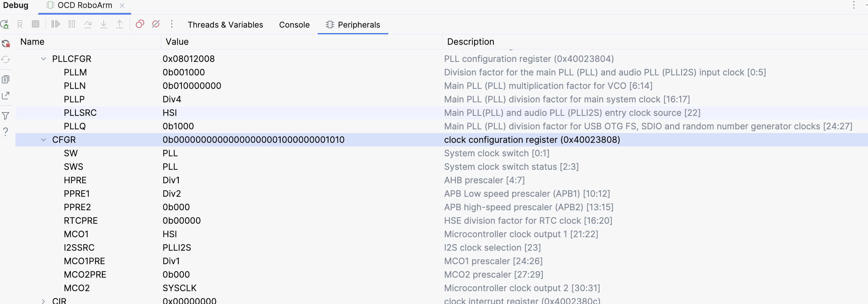Click the help question mark icon
The width and height of the screenshot is (868, 304).
6,132
